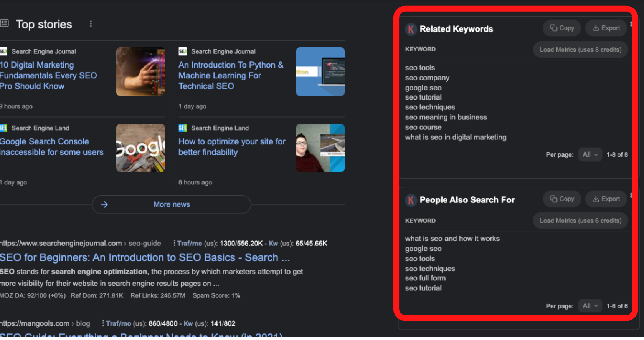Click Traf/mo label on searchenginejournal result
644x340 pixels.
tap(190, 244)
